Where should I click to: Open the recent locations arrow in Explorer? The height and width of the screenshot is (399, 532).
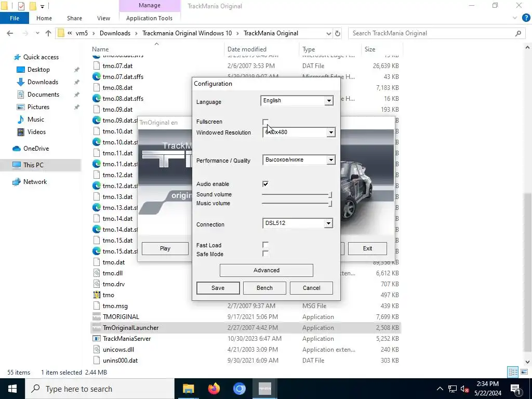pyautogui.click(x=37, y=33)
